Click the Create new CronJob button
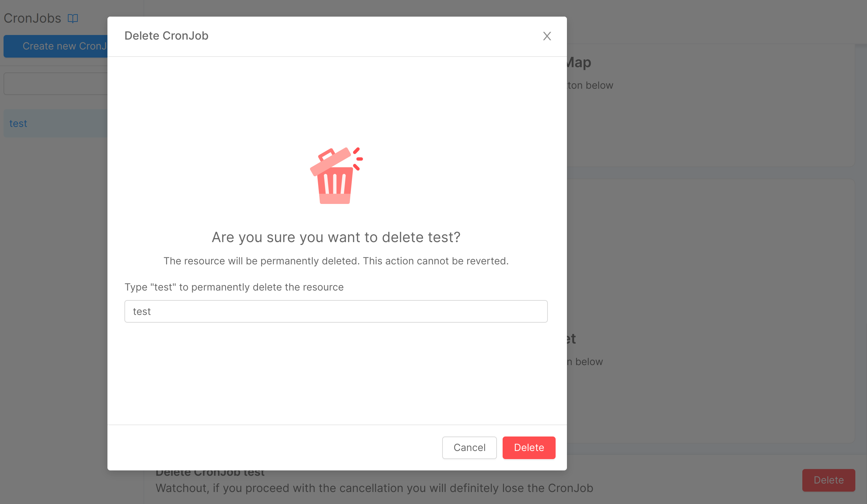The image size is (867, 504). click(x=56, y=46)
